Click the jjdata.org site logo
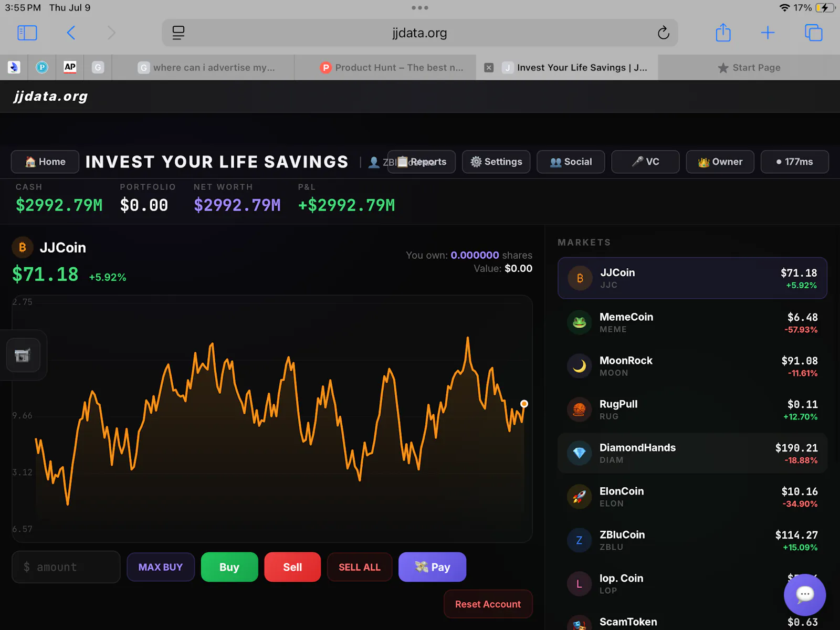 [x=51, y=97]
